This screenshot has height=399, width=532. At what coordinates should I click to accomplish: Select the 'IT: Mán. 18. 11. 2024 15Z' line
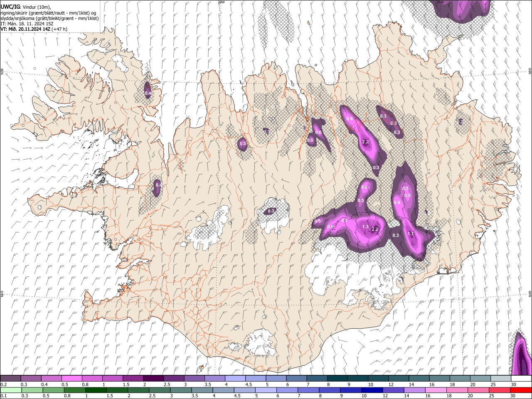point(27,24)
